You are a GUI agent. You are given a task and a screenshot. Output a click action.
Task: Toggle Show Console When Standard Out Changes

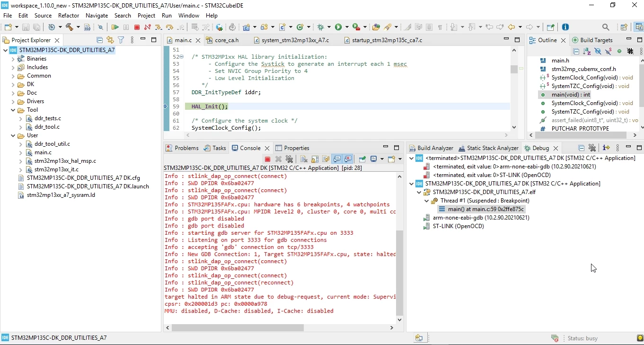tap(337, 159)
